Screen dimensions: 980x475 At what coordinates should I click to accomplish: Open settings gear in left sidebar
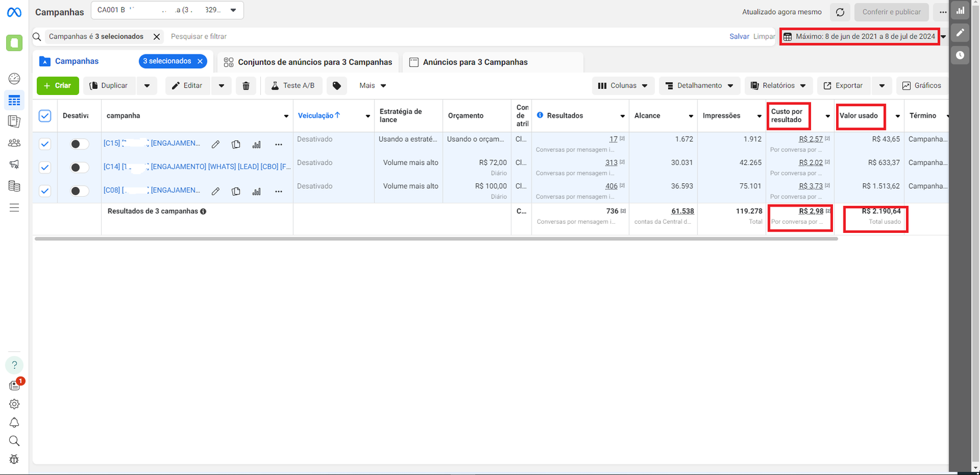[x=14, y=404]
